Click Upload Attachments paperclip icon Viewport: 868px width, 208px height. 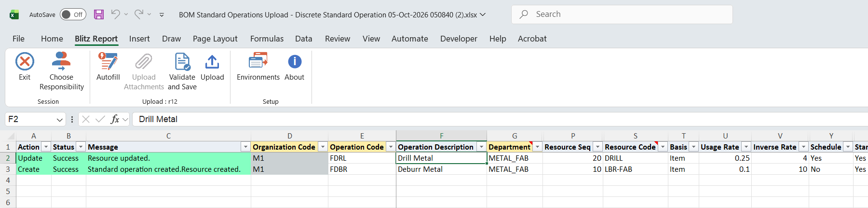pos(144,62)
